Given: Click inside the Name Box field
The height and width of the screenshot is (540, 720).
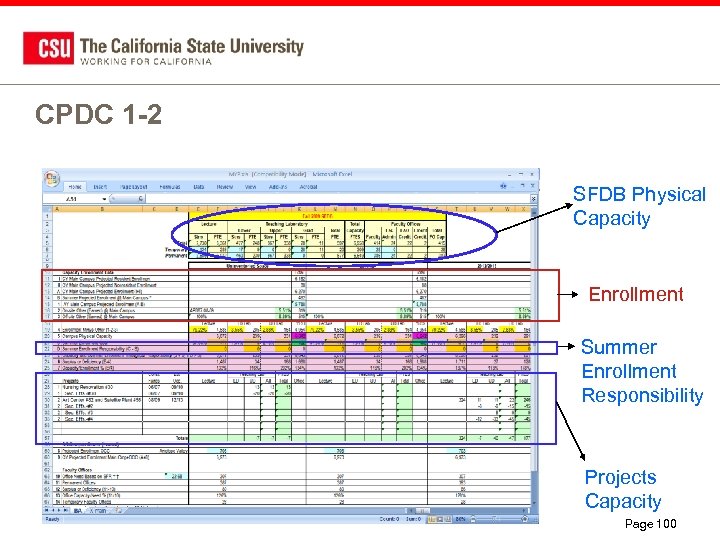Looking at the screenshot, I should pyautogui.click(x=72, y=199).
